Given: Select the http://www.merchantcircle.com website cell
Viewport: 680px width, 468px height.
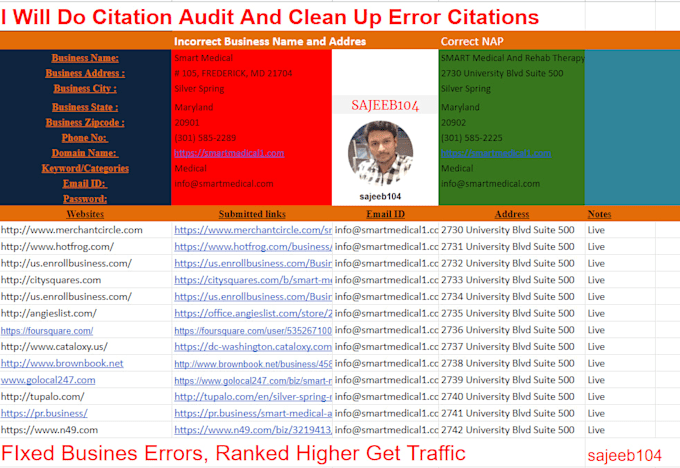Looking at the screenshot, I should 86,230.
